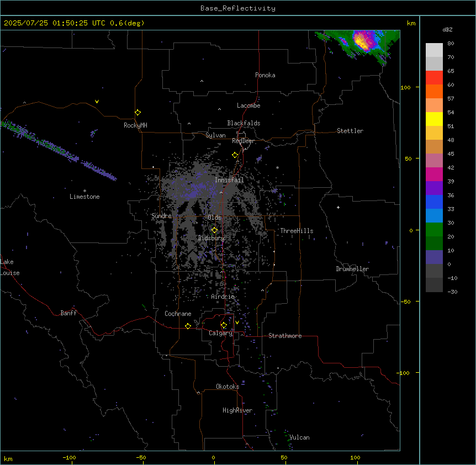Click the -50 tick label on the right axis

[x=405, y=302]
